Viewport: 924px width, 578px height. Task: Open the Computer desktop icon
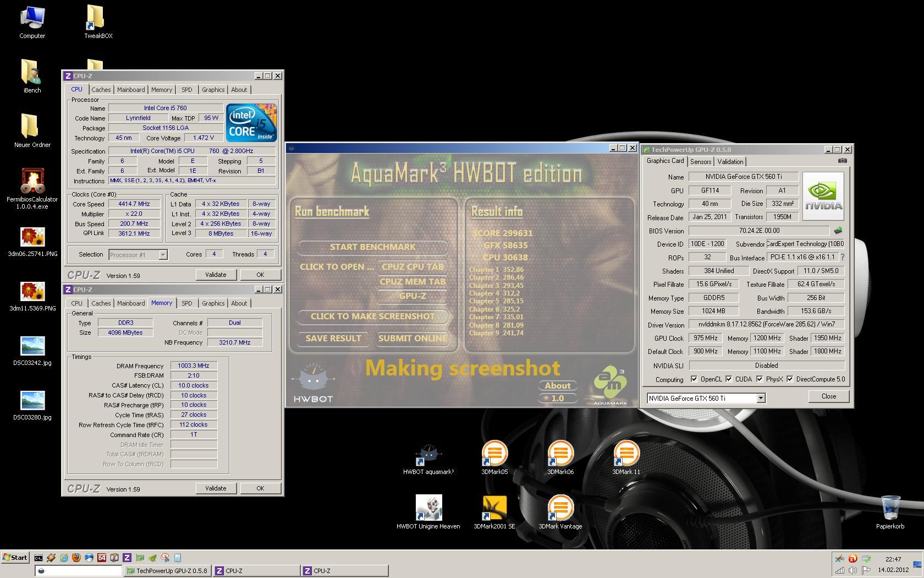pyautogui.click(x=32, y=22)
